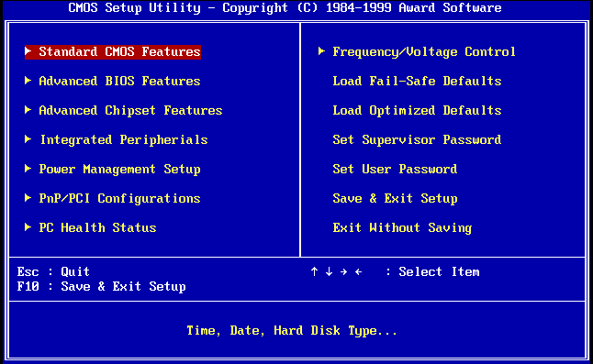The height and width of the screenshot is (364, 593).
Task: View PC Health Status
Action: [x=97, y=227]
